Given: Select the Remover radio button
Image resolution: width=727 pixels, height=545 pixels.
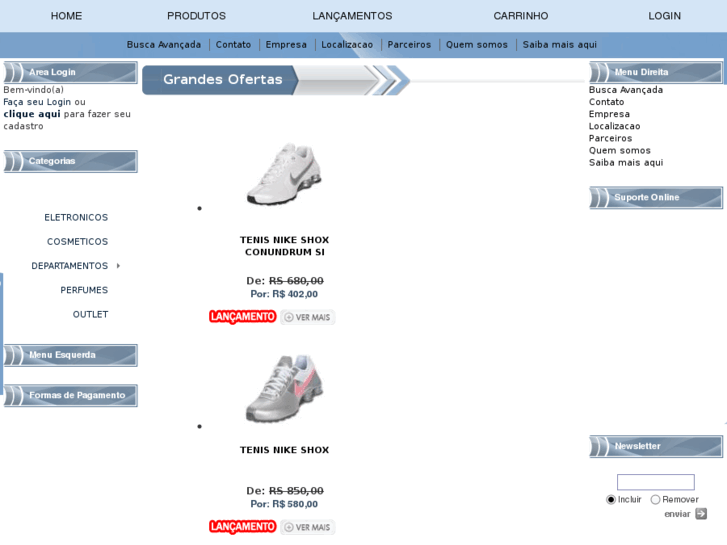Looking at the screenshot, I should [655, 500].
